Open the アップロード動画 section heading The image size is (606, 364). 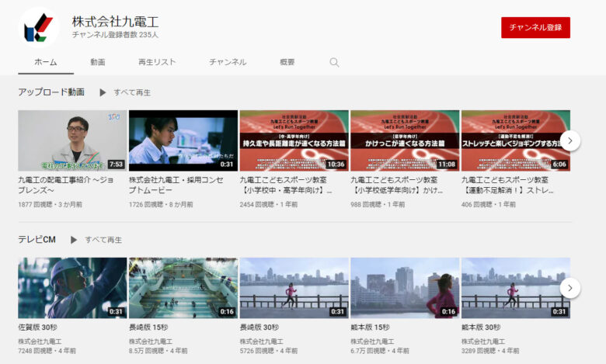tap(51, 92)
